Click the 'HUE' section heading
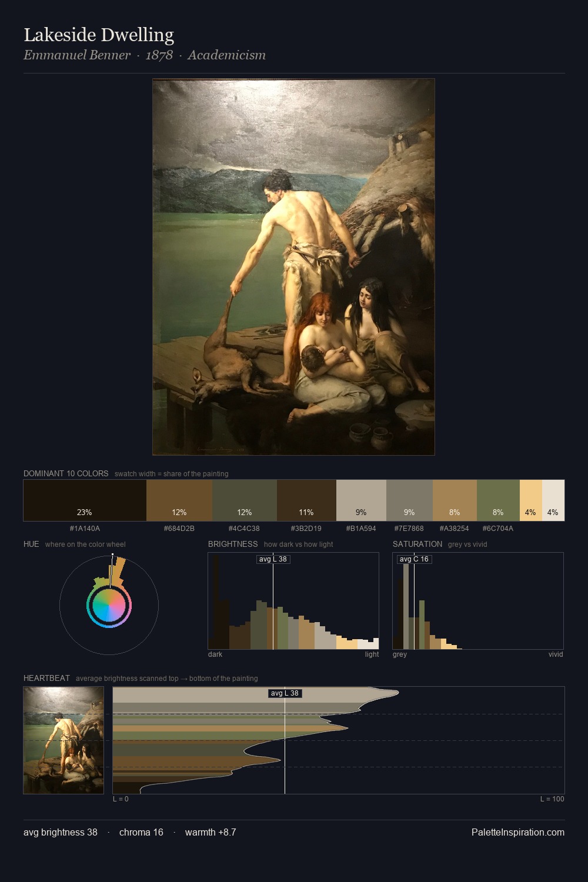The image size is (588, 882). [31, 544]
